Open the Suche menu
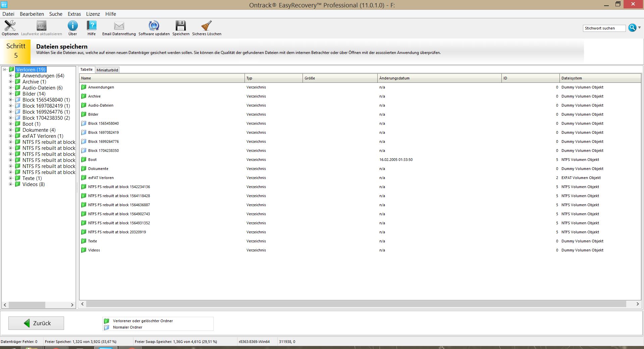Screen dimensions: 644x349 tap(56, 14)
